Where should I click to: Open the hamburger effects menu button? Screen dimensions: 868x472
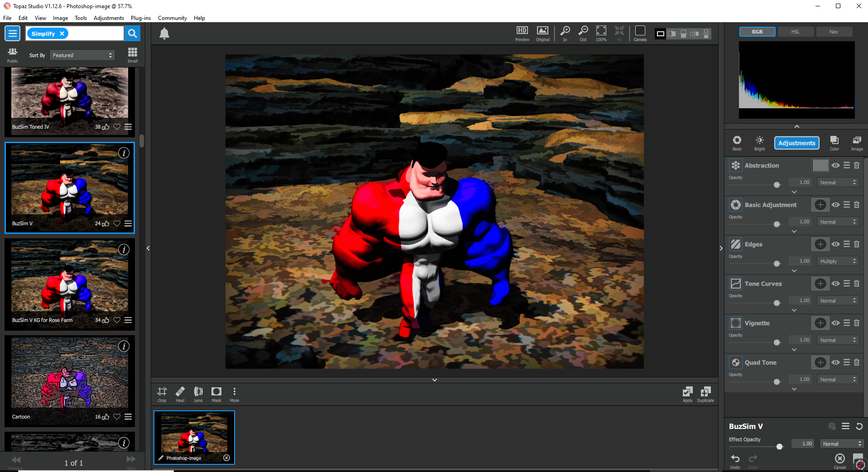point(13,34)
